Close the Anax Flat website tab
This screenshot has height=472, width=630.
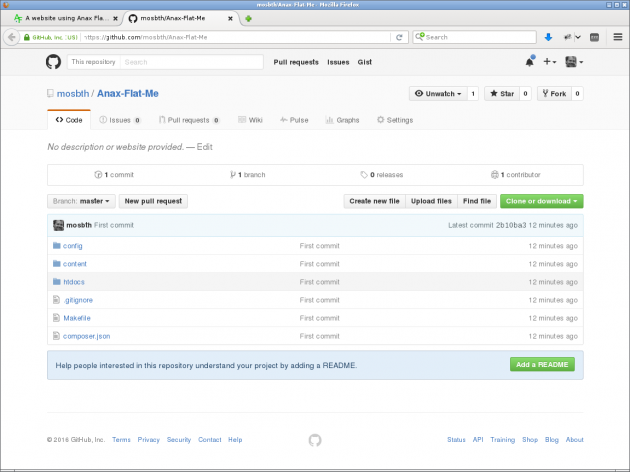(115, 18)
